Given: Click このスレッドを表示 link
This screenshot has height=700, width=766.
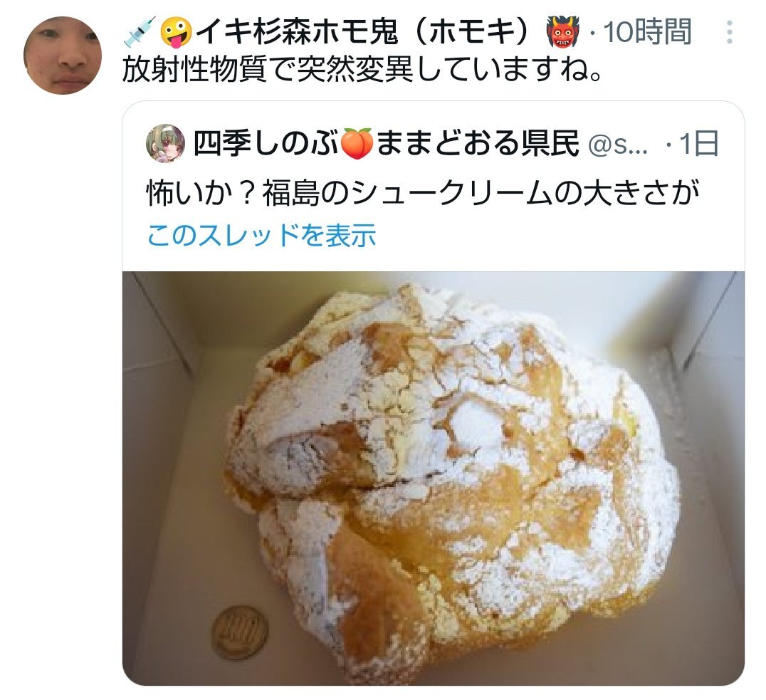Looking at the screenshot, I should 261,235.
